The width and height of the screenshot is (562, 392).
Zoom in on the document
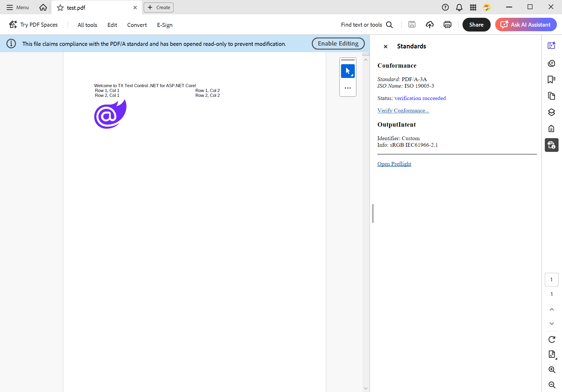(x=551, y=370)
